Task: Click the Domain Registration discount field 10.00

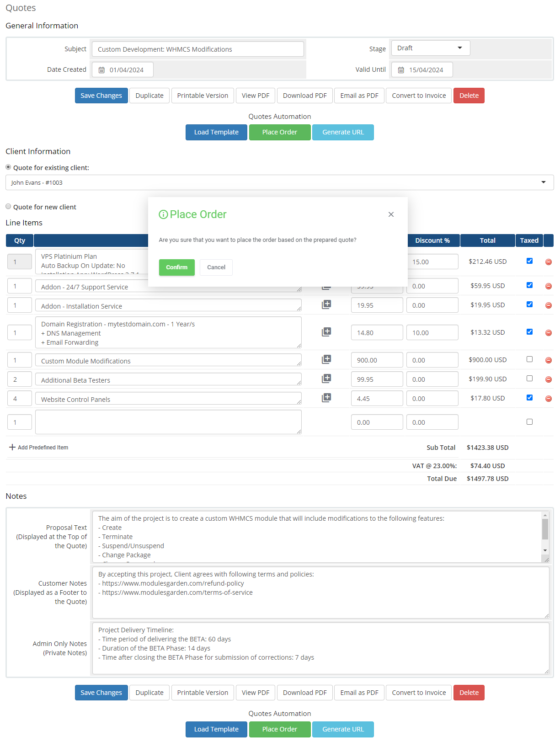Action: click(432, 333)
